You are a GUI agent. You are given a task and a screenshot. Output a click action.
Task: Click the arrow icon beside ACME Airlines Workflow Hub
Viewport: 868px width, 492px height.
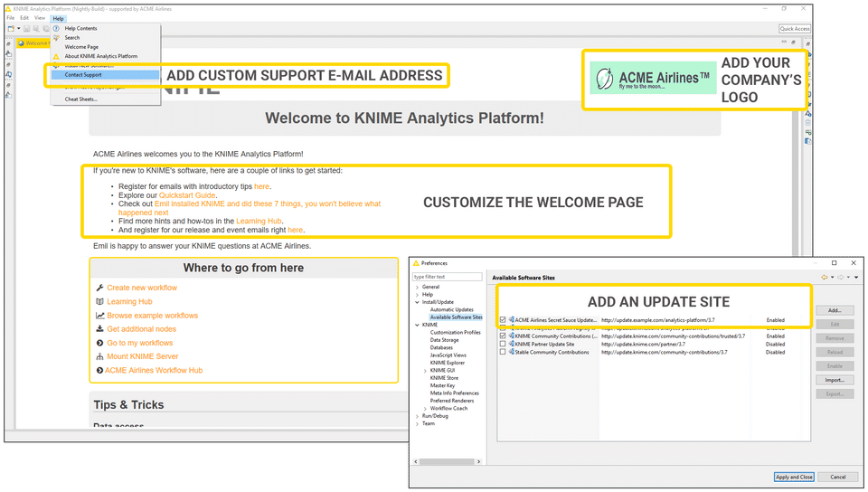click(x=99, y=370)
